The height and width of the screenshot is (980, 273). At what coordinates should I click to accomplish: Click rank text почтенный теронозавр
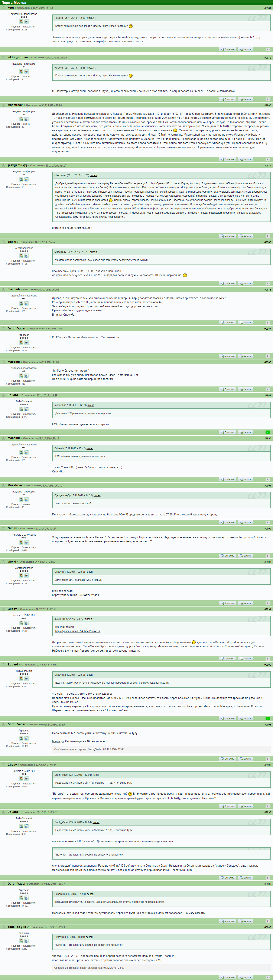24,14
